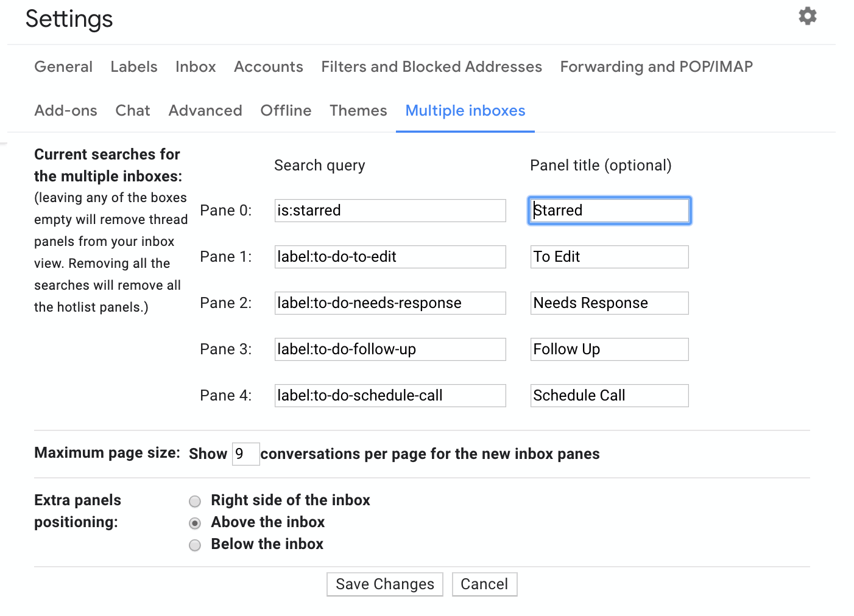The width and height of the screenshot is (854, 616).
Task: Click the Pane 4: label
Action: click(x=226, y=396)
